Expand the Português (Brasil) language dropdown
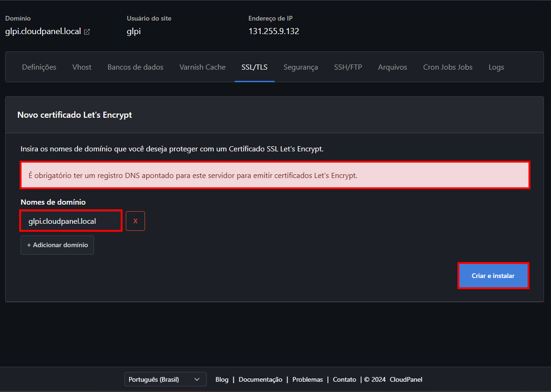The width and height of the screenshot is (551, 392). pyautogui.click(x=165, y=379)
